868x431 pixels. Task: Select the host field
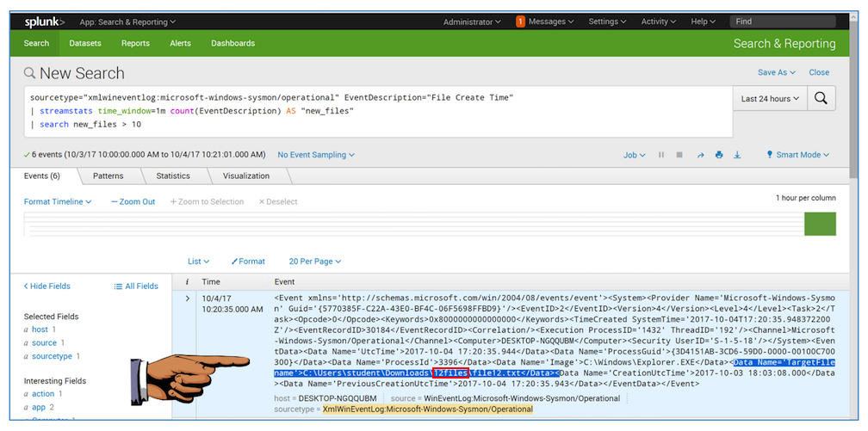pyautogui.click(x=40, y=329)
